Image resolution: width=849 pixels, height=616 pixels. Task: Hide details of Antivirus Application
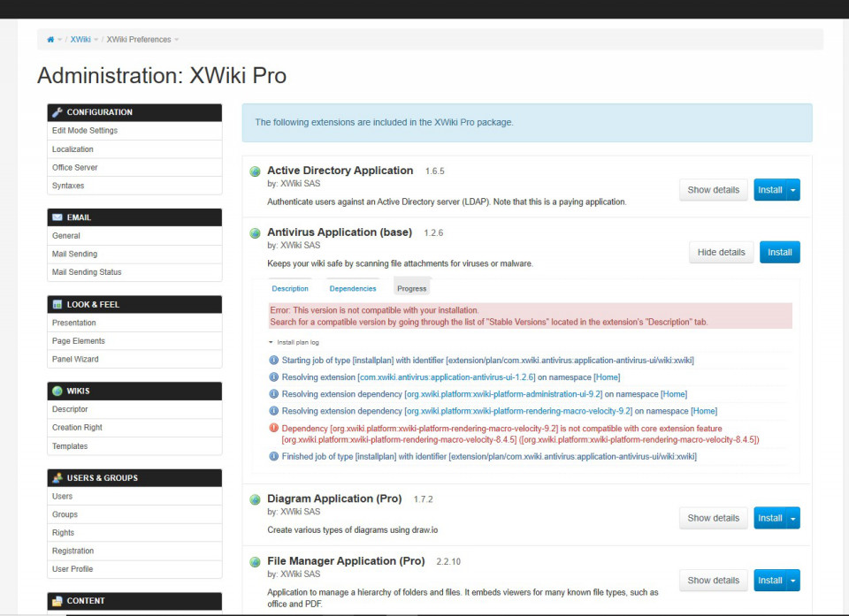click(x=722, y=252)
